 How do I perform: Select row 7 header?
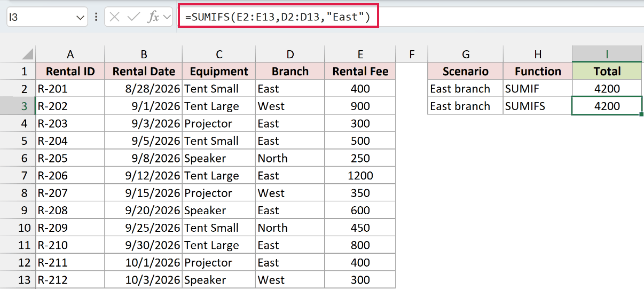tap(18, 175)
